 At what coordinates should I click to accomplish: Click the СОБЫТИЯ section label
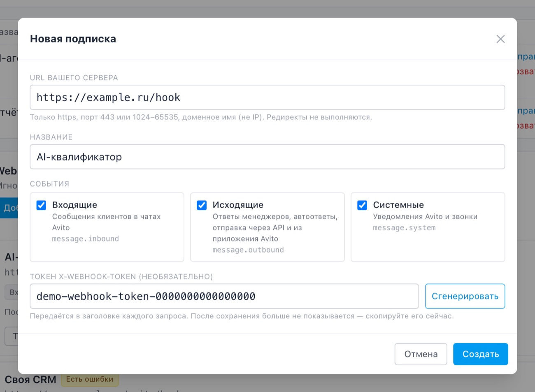coord(49,184)
